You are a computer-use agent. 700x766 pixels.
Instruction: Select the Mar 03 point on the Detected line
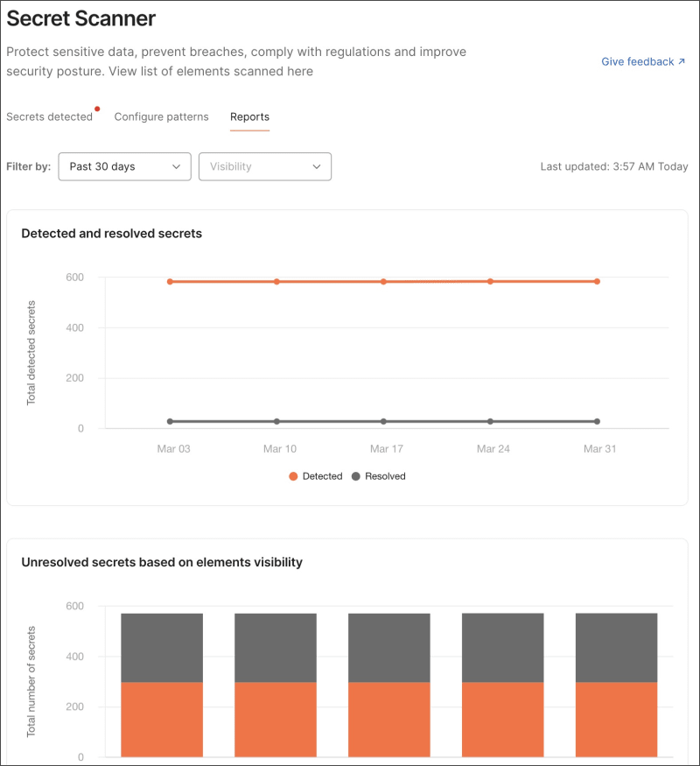click(x=169, y=281)
